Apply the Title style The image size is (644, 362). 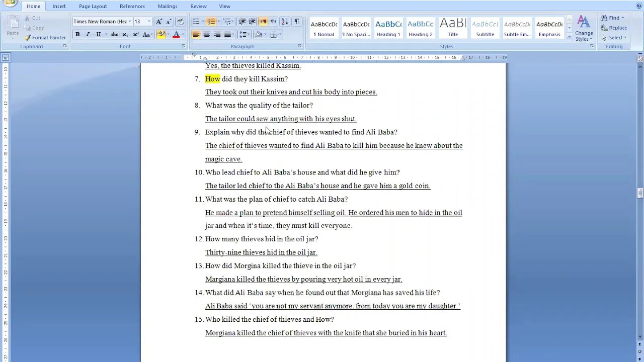click(453, 28)
